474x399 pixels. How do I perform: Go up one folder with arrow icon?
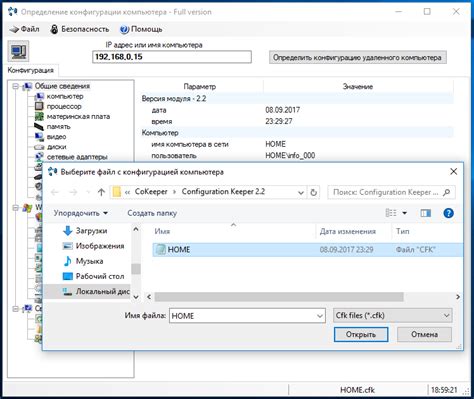pyautogui.click(x=101, y=192)
